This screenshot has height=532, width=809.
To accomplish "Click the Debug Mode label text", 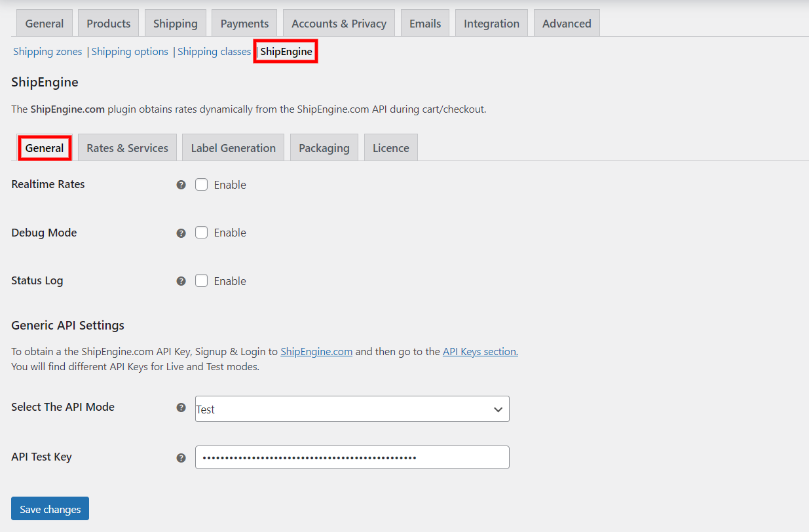I will point(44,233).
